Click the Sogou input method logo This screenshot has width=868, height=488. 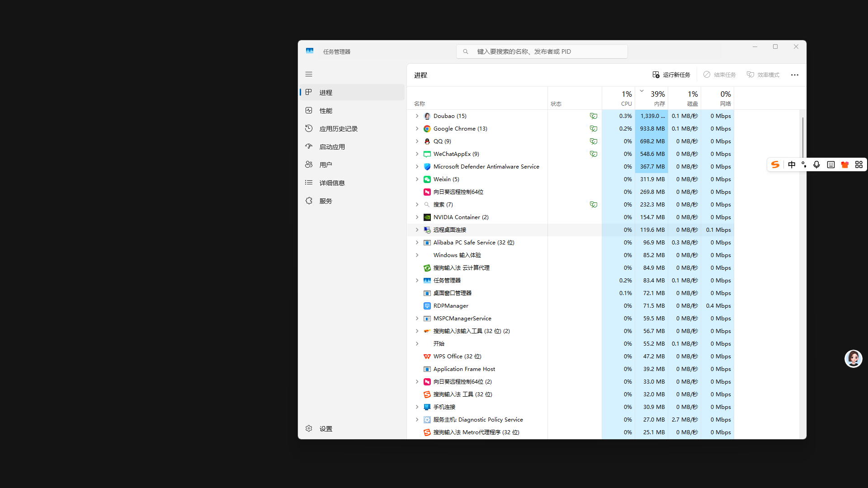click(775, 164)
